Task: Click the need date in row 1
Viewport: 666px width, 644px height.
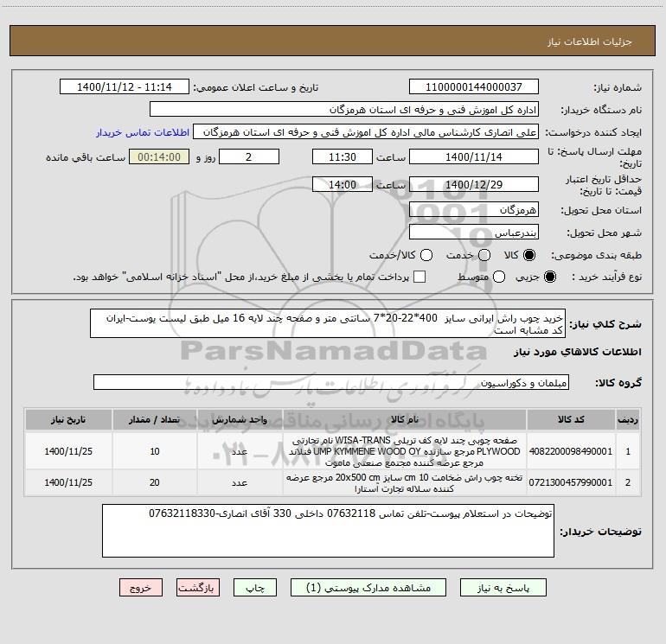Action: (68, 451)
